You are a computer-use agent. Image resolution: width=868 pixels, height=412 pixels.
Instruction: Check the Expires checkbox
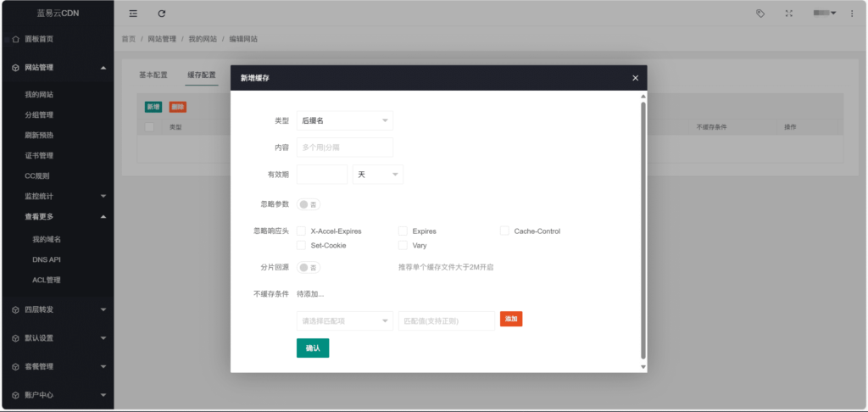click(x=403, y=231)
